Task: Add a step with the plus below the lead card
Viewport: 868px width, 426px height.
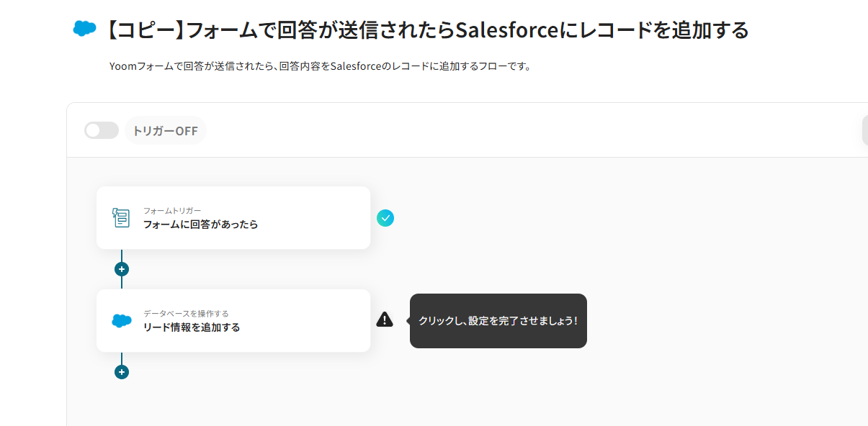Action: point(122,372)
